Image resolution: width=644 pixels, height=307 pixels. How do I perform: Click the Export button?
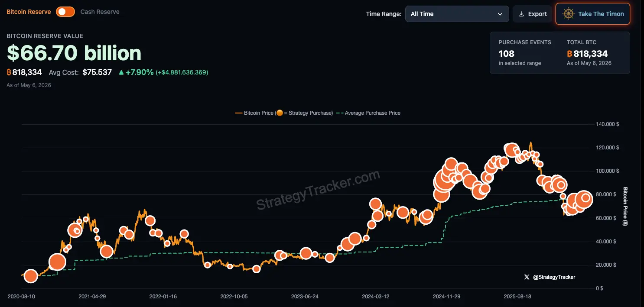[532, 14]
